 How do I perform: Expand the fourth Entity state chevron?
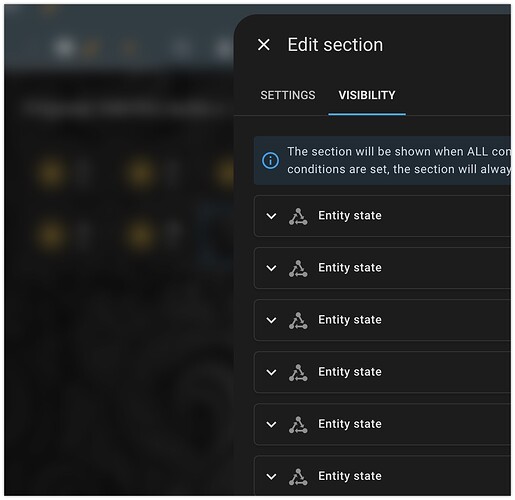click(271, 372)
